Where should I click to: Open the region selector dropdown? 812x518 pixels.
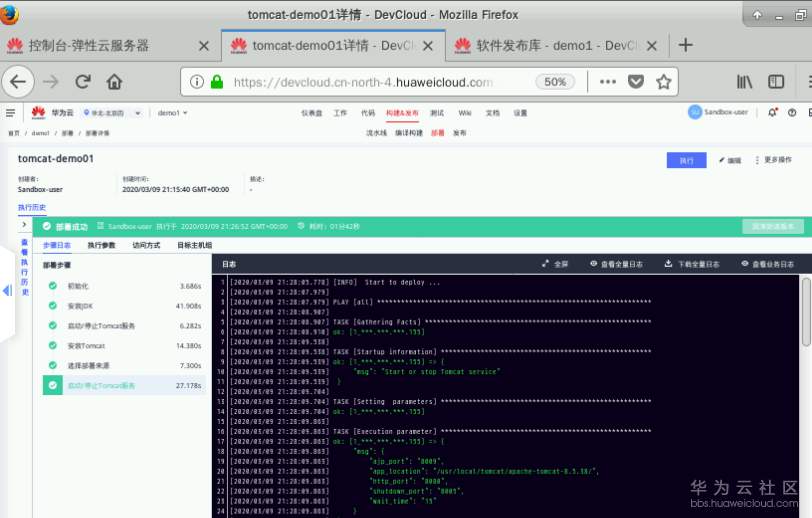[112, 113]
